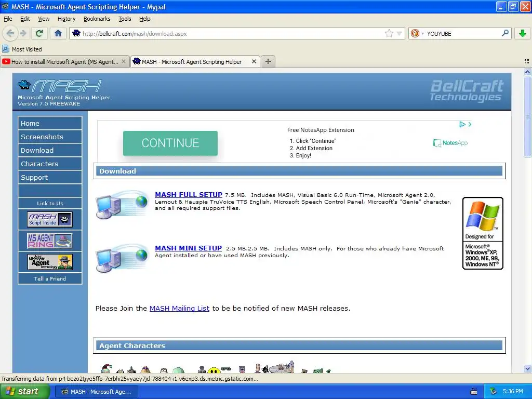Reload the page with the refresh icon
532x399 pixels.
[39, 33]
